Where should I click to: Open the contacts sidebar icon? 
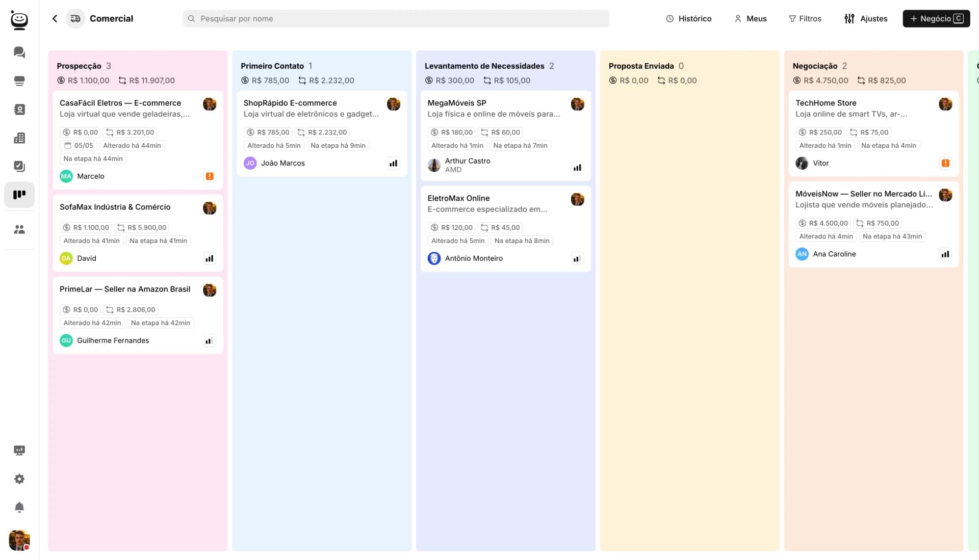point(19,110)
